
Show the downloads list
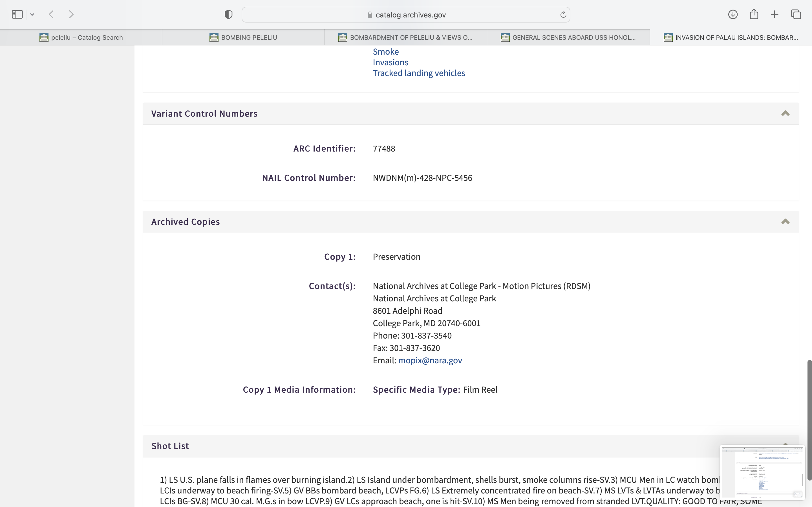(x=733, y=14)
